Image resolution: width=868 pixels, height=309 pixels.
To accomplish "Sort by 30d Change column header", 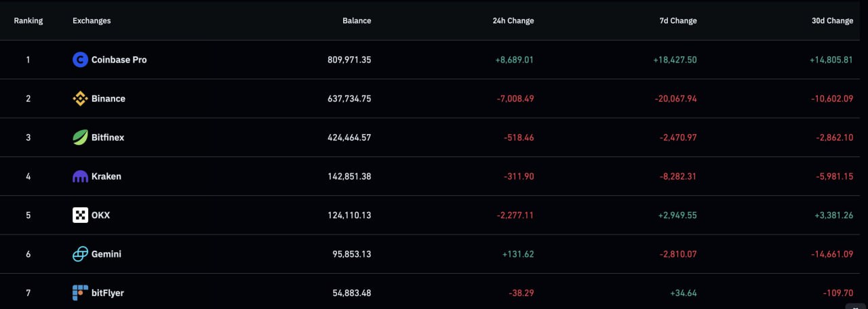I will (x=832, y=21).
